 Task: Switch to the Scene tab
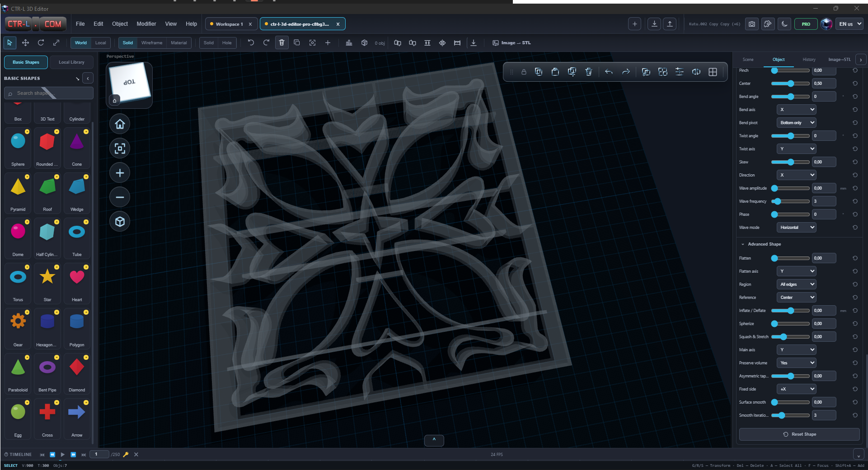point(748,60)
